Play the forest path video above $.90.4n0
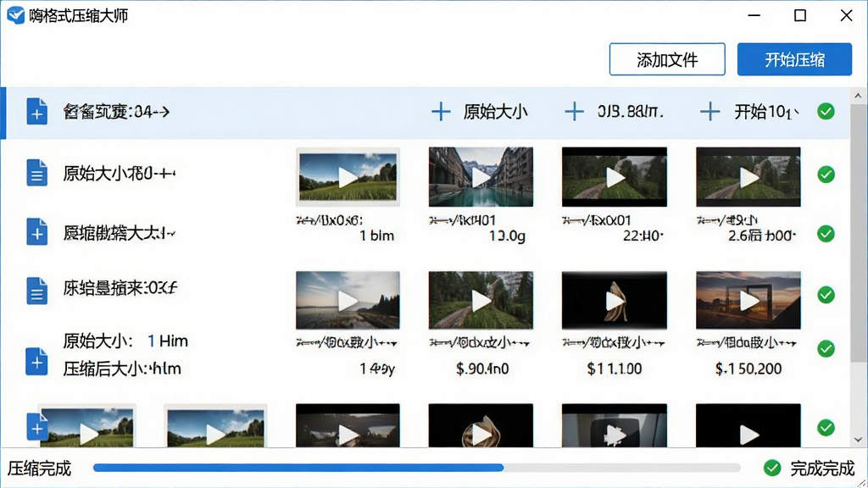868x488 pixels. pyautogui.click(x=481, y=301)
